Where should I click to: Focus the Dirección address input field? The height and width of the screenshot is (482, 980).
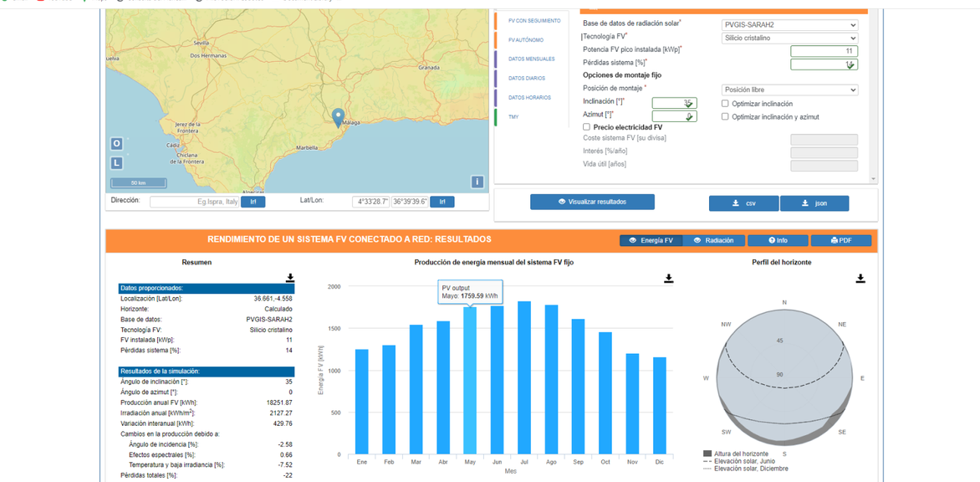(x=194, y=202)
